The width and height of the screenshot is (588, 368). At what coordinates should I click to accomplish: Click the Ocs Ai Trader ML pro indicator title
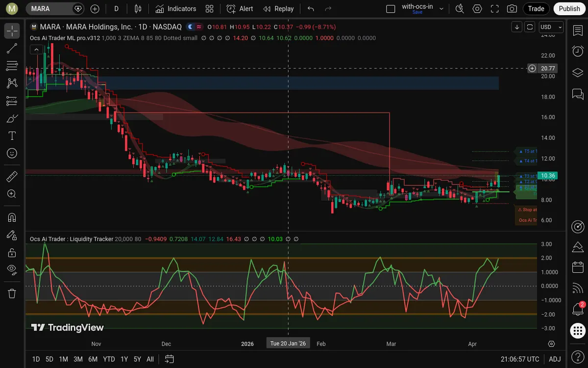tap(65, 38)
